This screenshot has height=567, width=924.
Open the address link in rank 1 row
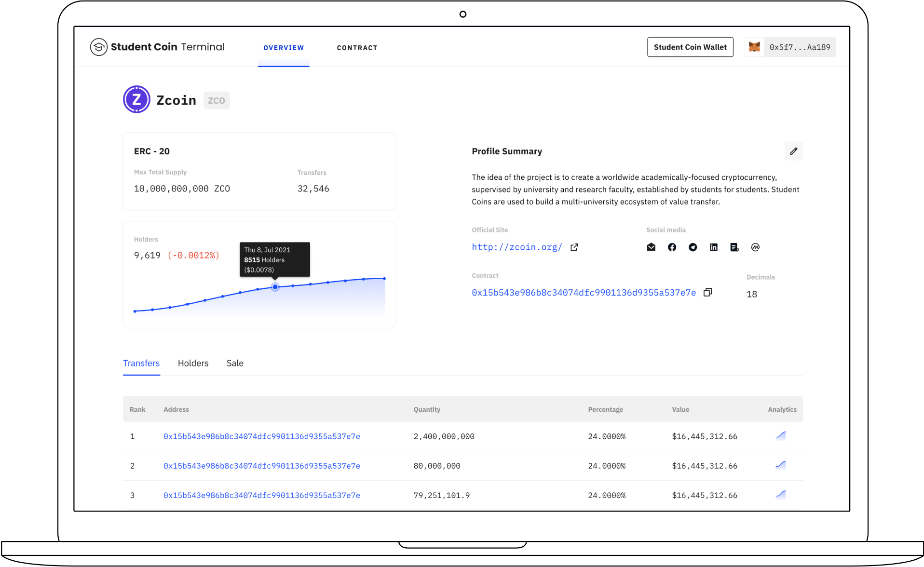pyautogui.click(x=262, y=436)
